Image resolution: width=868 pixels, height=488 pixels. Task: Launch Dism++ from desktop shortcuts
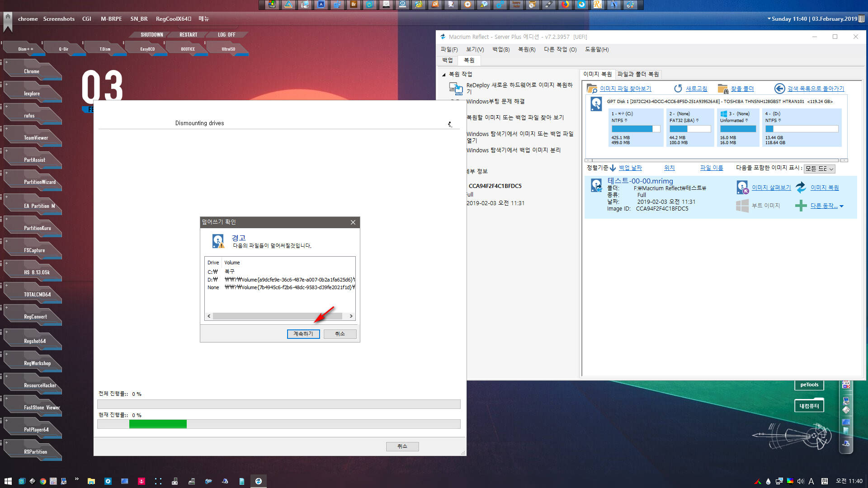25,49
